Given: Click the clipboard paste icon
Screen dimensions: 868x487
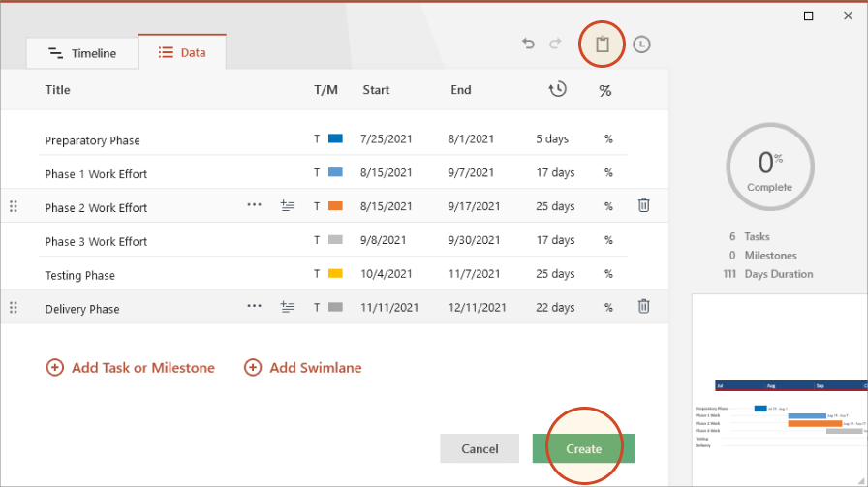Looking at the screenshot, I should (603, 45).
